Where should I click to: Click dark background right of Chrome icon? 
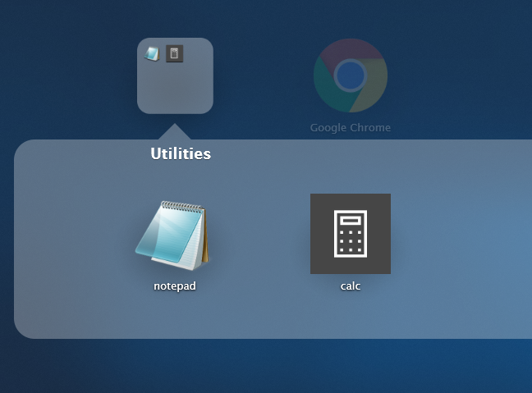(x=460, y=74)
